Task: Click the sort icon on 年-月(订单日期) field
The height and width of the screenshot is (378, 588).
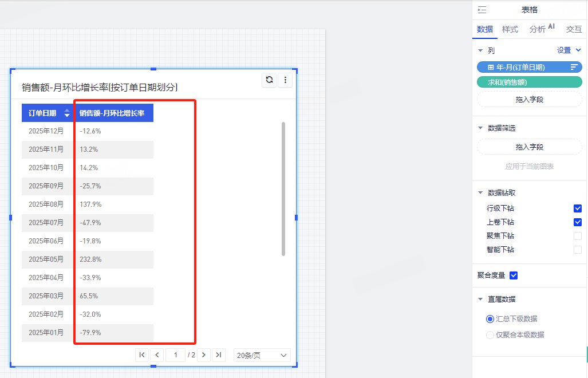Action: [x=574, y=67]
